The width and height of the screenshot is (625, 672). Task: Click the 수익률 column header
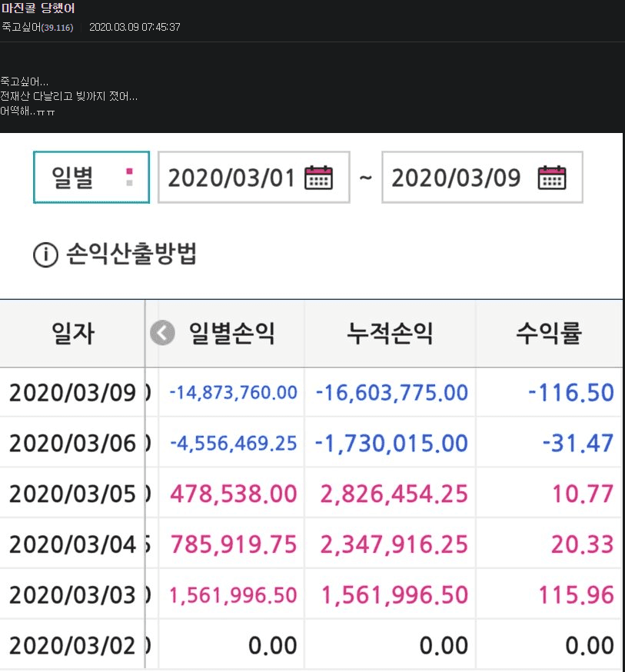click(549, 334)
